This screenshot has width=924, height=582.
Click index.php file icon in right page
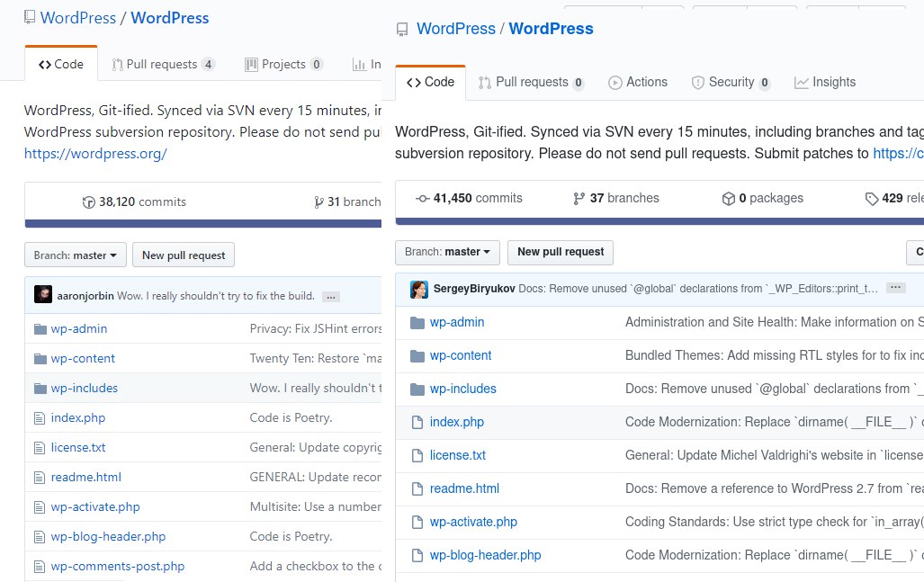pos(417,423)
